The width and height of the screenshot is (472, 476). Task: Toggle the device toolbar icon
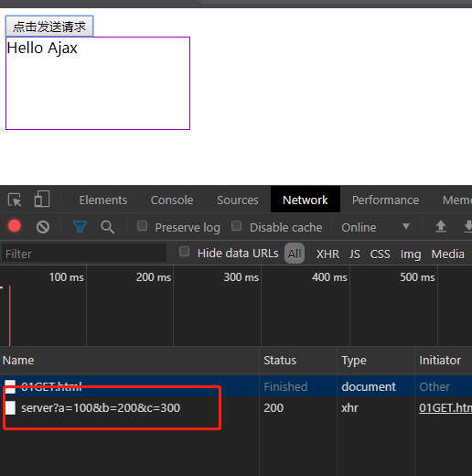tap(42, 199)
